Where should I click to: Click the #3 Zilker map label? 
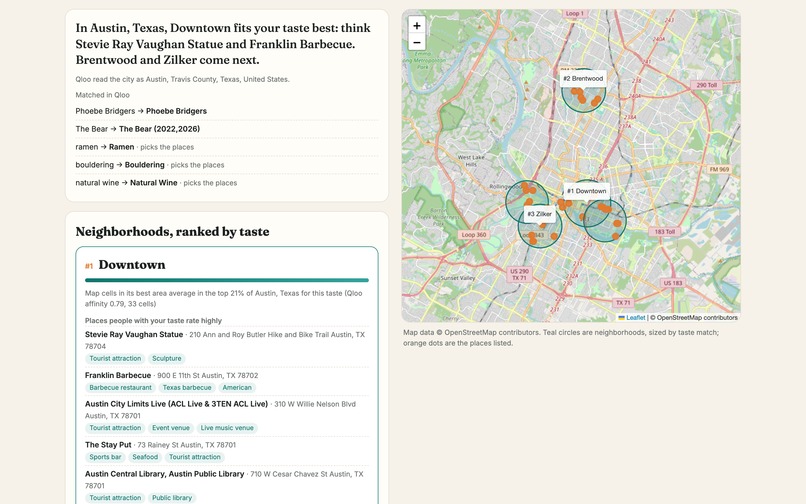click(x=539, y=214)
